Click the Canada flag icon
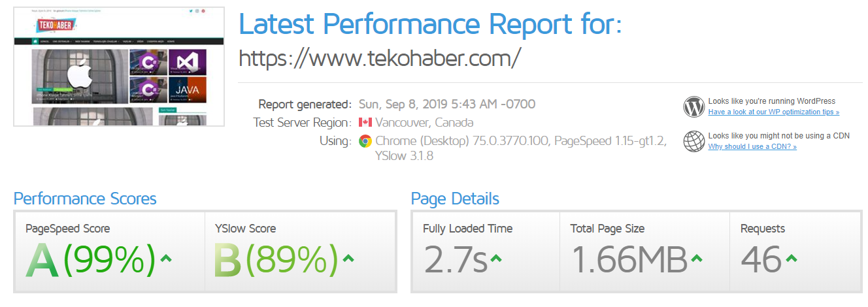The image size is (868, 307). coord(365,122)
